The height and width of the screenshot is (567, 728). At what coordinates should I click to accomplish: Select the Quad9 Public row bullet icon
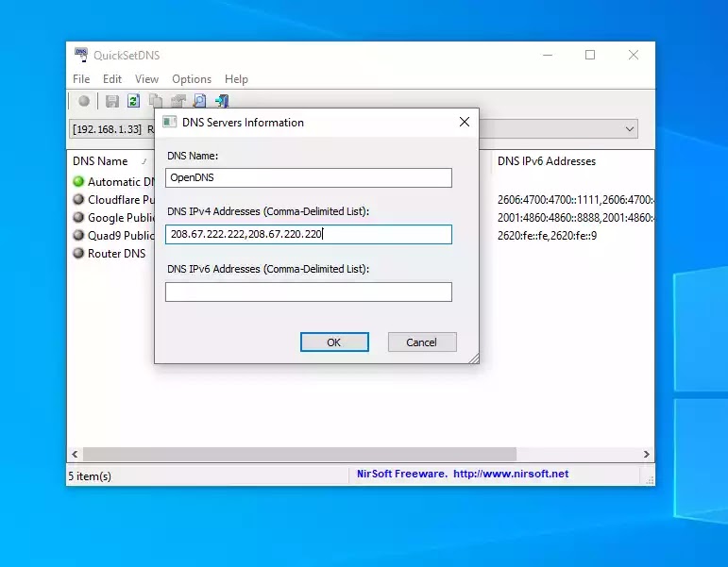click(78, 235)
